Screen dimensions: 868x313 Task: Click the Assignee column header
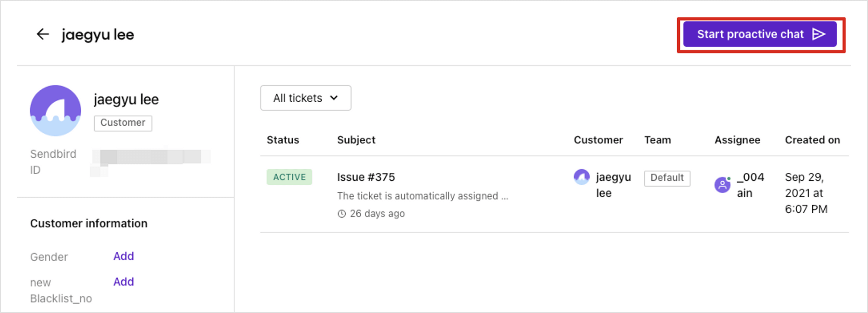coord(737,140)
